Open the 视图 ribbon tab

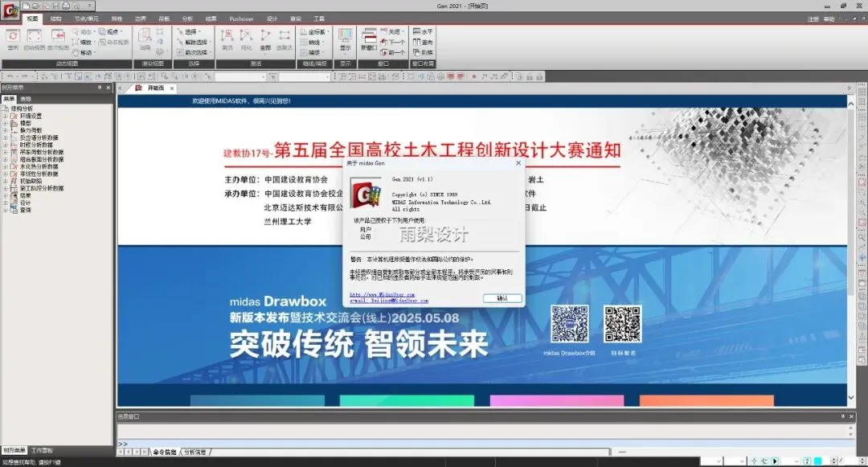33,18
